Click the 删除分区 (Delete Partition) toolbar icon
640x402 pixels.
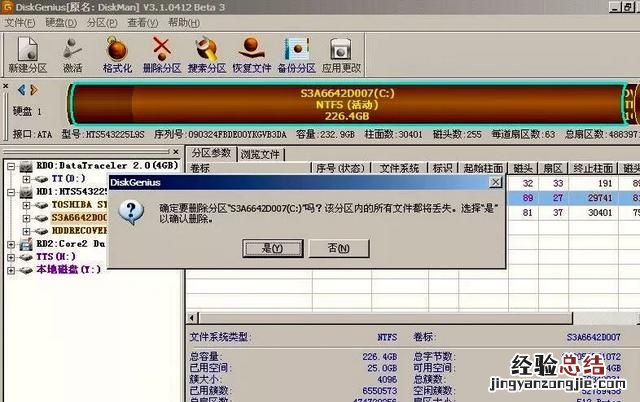click(162, 54)
